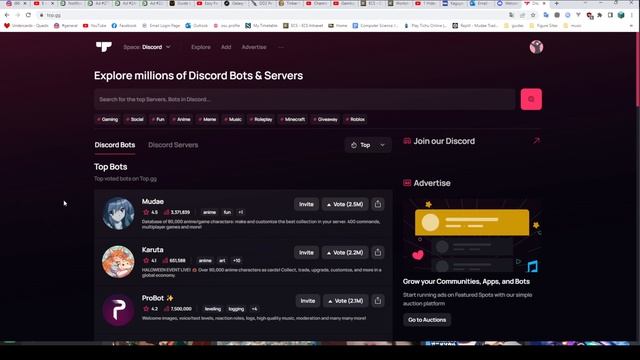The image size is (640, 360).
Task: Click the Top.gg logo icon
Action: click(104, 47)
